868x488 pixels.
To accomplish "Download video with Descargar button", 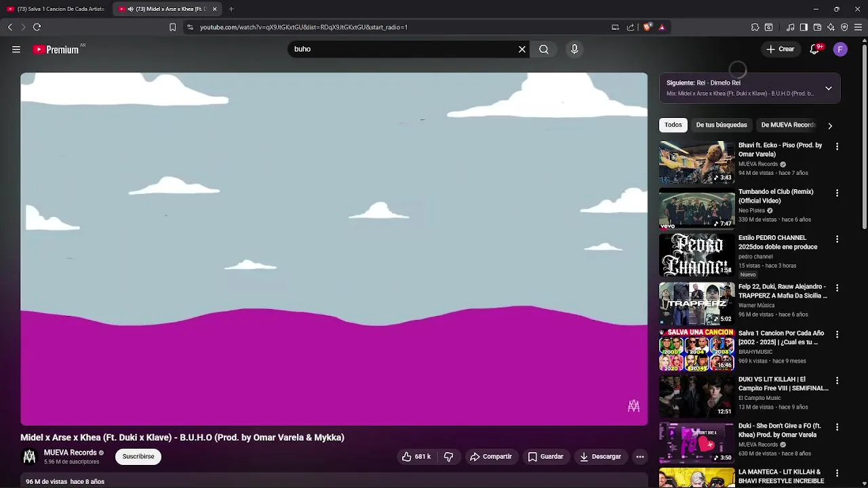I will (600, 457).
